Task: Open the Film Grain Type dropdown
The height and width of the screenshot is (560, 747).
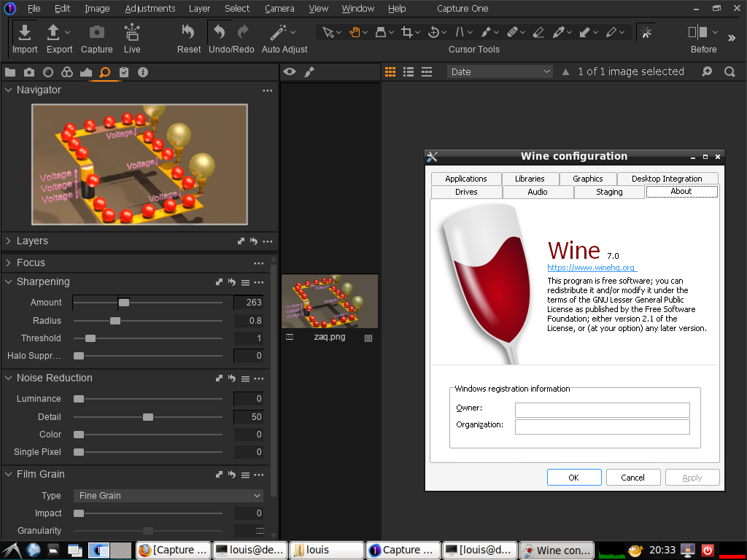Action: [169, 496]
